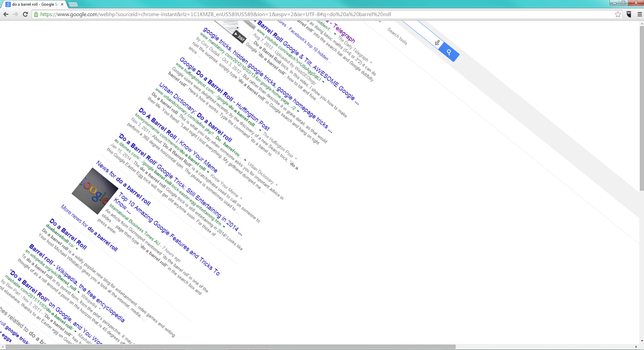Click the vertical scrollbar thumb
The image size is (644, 350).
point(642,108)
